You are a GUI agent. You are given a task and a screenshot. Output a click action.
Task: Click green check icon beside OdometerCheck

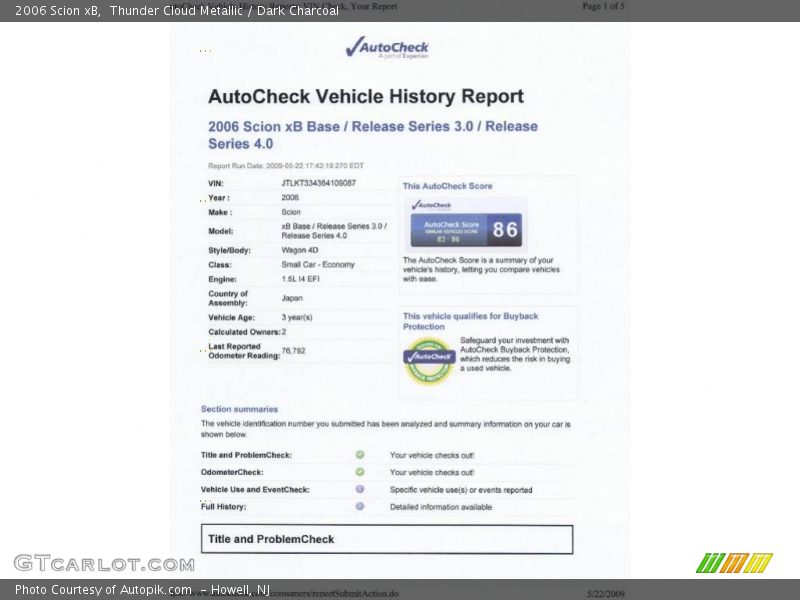tap(360, 472)
